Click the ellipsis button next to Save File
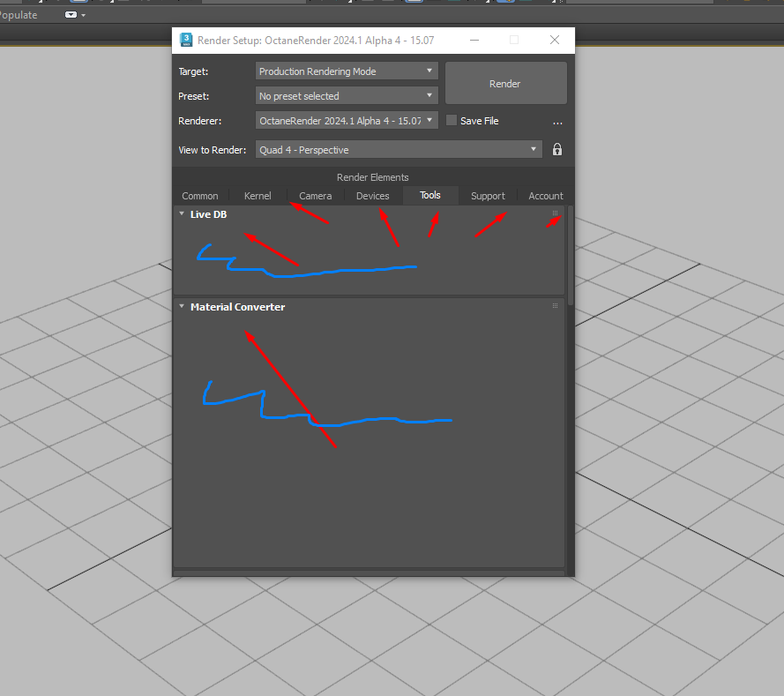The image size is (784, 696). (x=557, y=122)
